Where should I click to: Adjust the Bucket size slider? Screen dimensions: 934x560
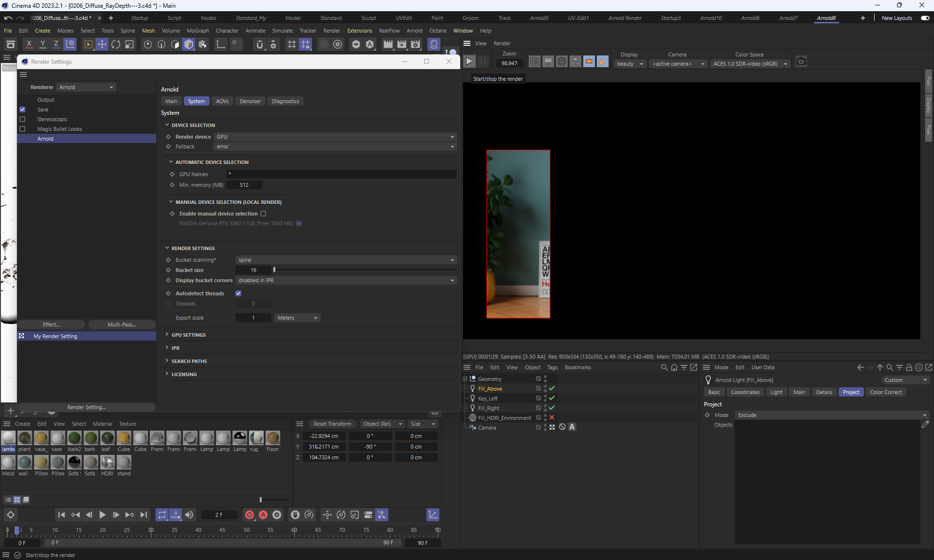pyautogui.click(x=274, y=270)
